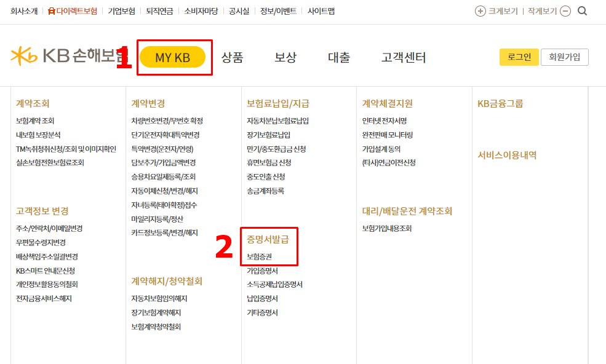This screenshot has height=364, width=606.
Task: Open 장기보험료납입
Action: click(269, 135)
